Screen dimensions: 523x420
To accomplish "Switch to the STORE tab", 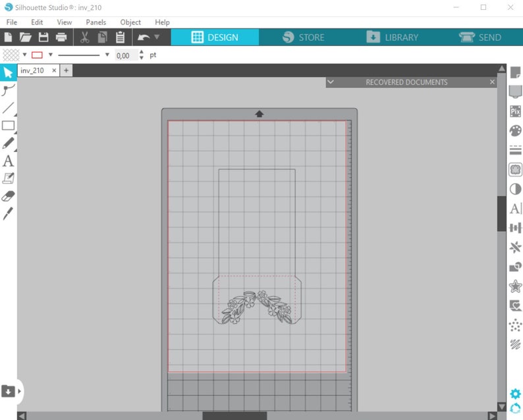I will point(303,37).
